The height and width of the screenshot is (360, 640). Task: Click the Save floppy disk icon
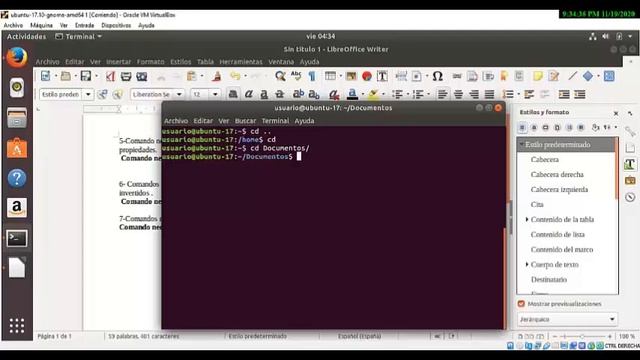(x=85, y=76)
